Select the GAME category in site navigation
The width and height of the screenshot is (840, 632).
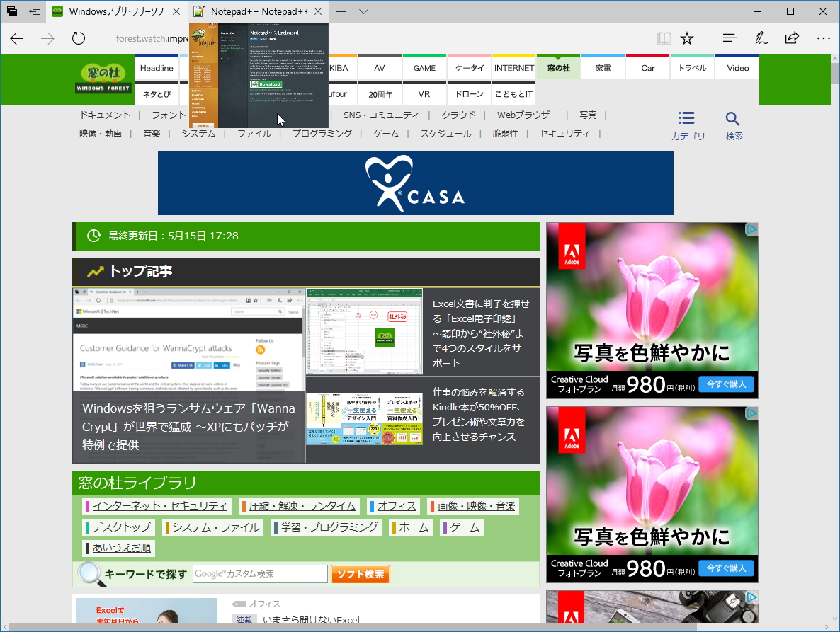[424, 67]
